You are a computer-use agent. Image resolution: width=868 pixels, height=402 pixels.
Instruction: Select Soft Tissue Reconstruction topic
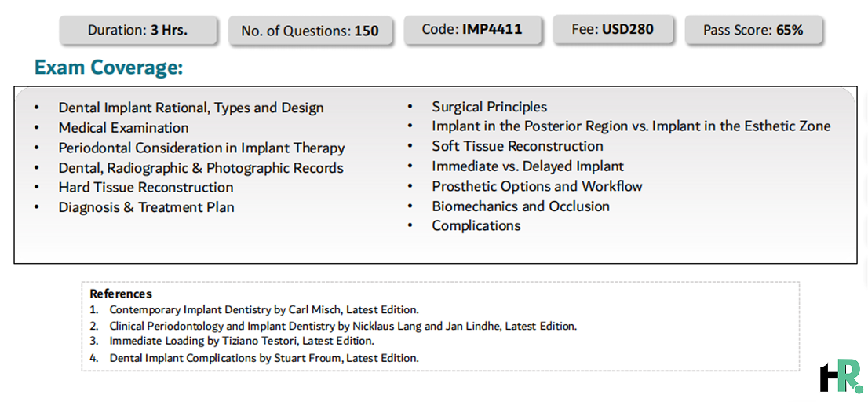coord(518,146)
